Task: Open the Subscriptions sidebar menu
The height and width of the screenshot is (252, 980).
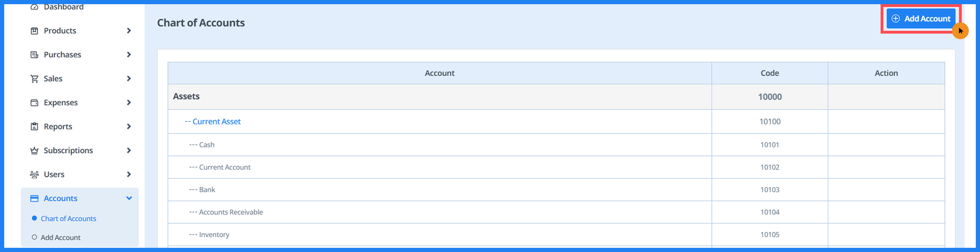Action: [80, 151]
